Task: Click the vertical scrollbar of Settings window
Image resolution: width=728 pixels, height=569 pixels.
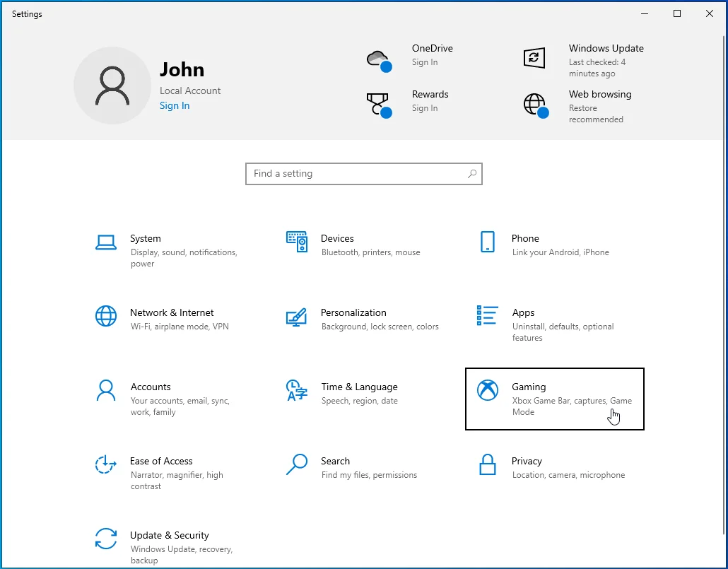Action: (x=724, y=284)
